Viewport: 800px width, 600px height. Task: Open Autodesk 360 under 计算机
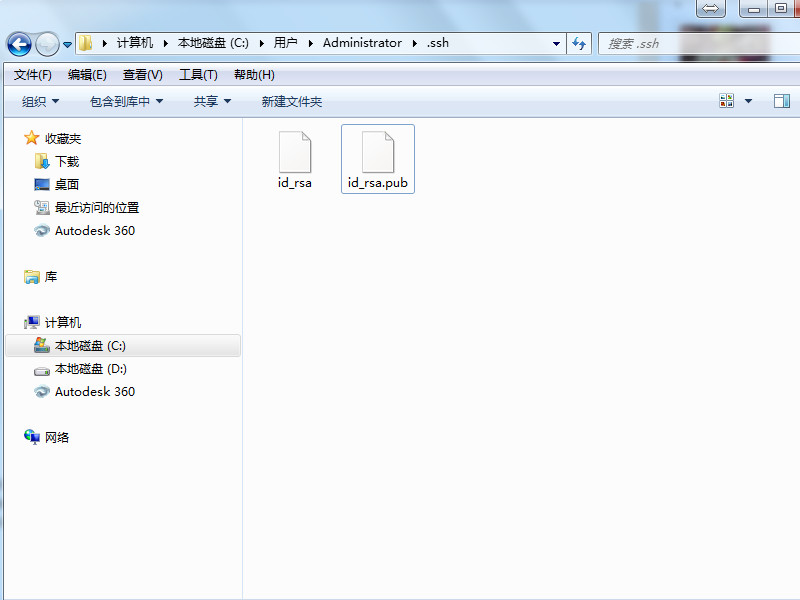pyautogui.click(x=95, y=391)
